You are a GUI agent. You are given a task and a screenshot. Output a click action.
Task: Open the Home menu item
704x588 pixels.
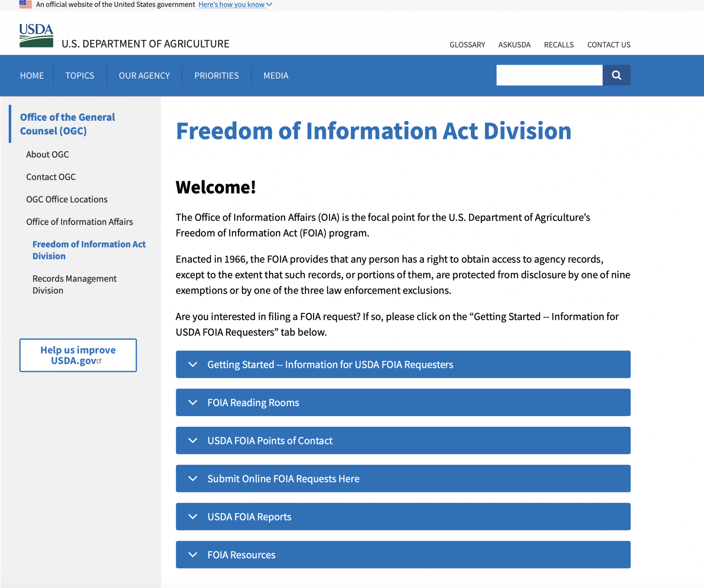pyautogui.click(x=32, y=76)
